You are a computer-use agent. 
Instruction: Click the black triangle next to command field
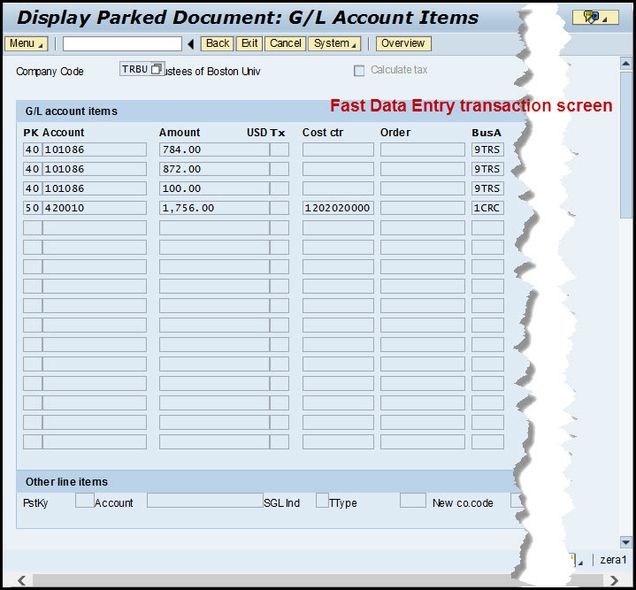click(191, 44)
